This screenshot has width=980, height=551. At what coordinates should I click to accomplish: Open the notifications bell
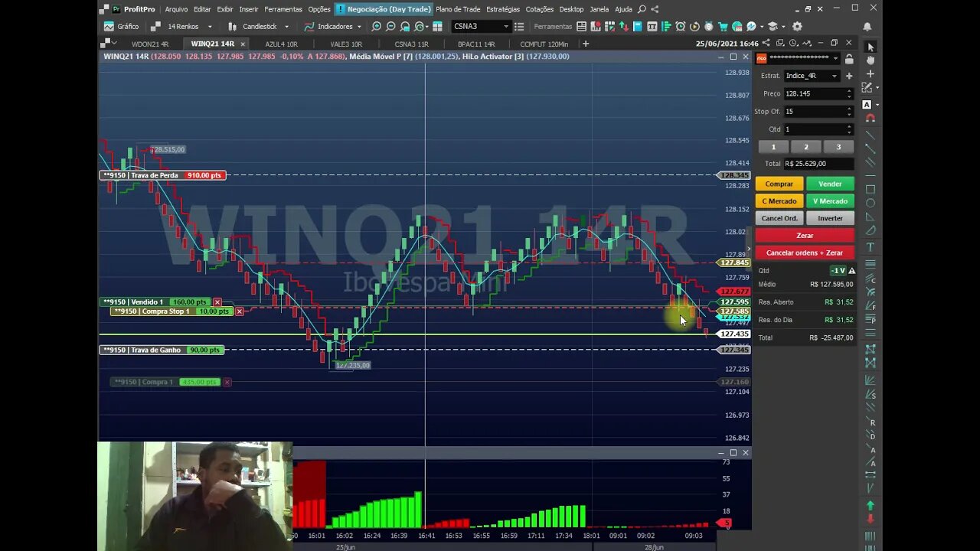[867, 26]
